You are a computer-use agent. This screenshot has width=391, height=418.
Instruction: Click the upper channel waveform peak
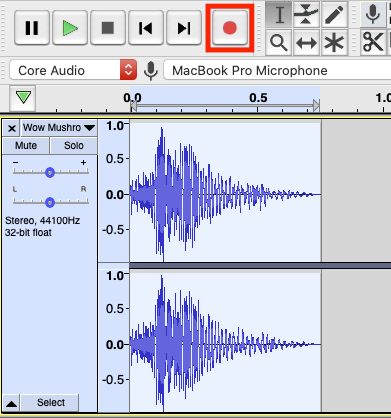(162, 132)
